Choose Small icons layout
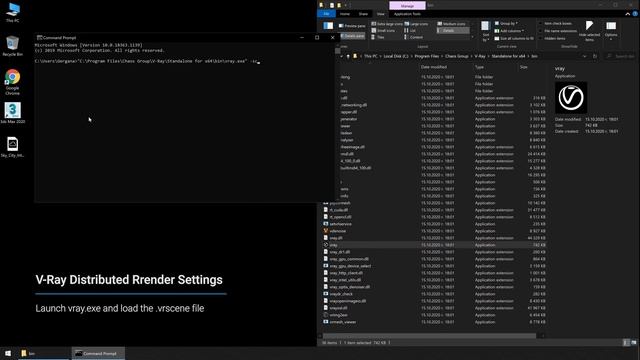Screen dimensions: 640x360 [383, 31]
